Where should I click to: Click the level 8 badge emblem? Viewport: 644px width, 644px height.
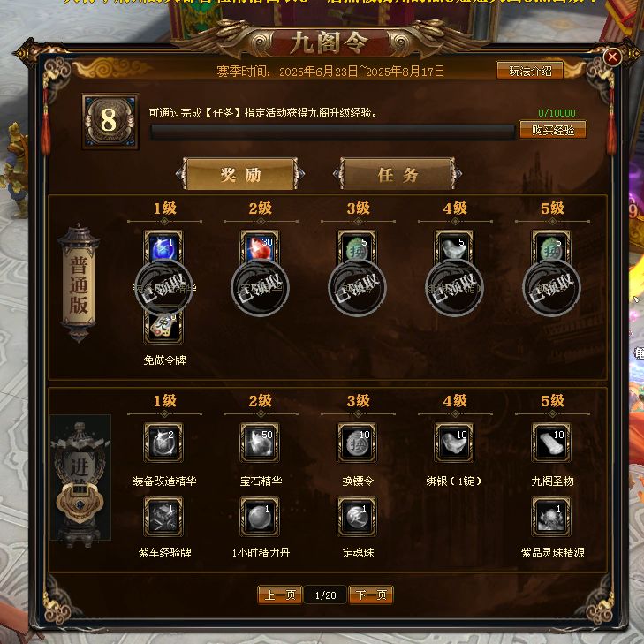pyautogui.click(x=110, y=121)
